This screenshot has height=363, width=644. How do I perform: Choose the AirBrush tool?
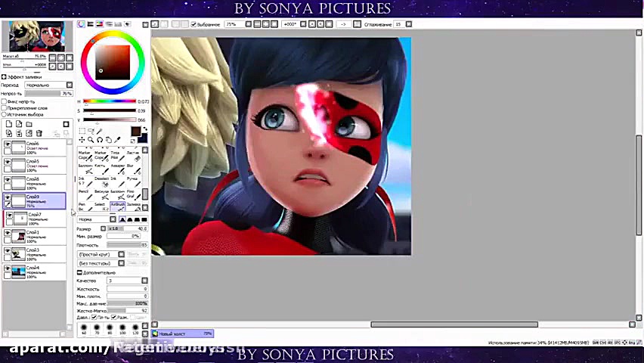pos(118,206)
